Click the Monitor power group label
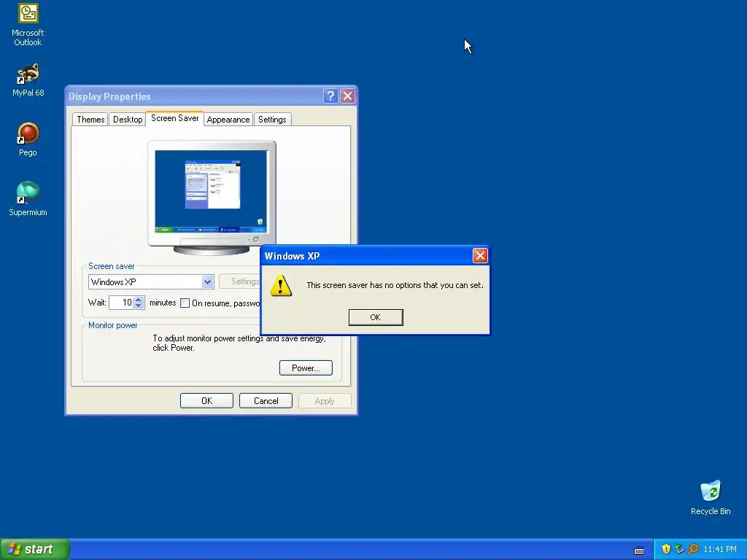 click(x=113, y=325)
